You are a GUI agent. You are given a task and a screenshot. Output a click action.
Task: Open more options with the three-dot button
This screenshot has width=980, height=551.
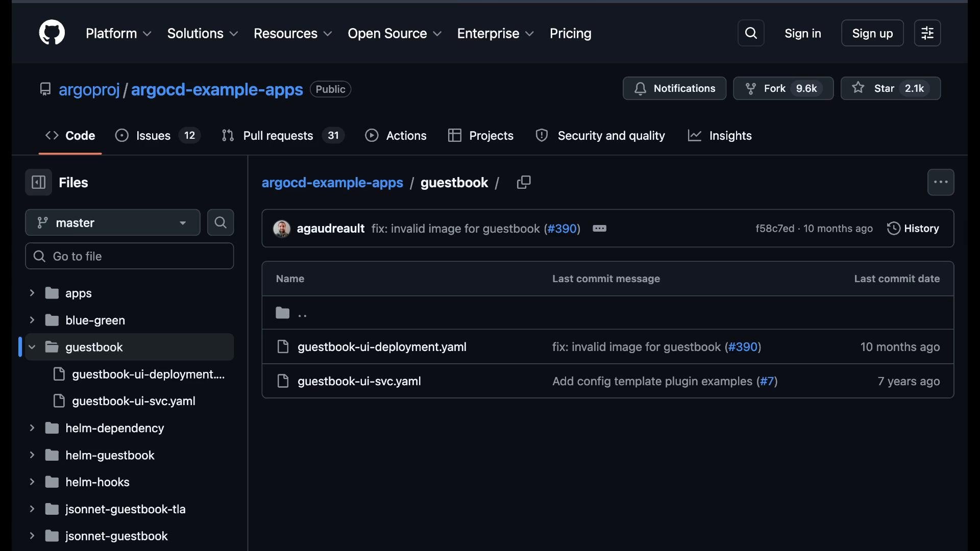pyautogui.click(x=941, y=182)
